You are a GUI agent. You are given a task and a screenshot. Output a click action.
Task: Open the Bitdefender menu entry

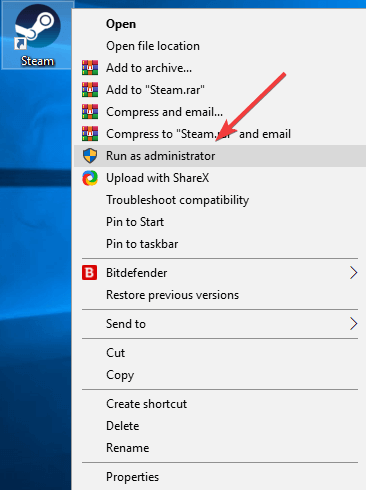[x=220, y=273]
